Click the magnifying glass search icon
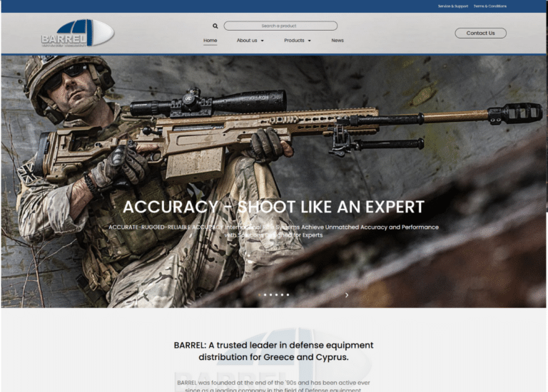Viewport: 548px width, 392px height. click(215, 26)
